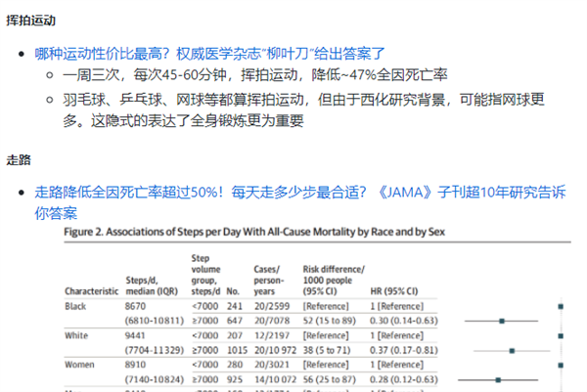This screenshot has width=587, height=392.
Task: Click the No. value 241
Action: pyautogui.click(x=235, y=306)
